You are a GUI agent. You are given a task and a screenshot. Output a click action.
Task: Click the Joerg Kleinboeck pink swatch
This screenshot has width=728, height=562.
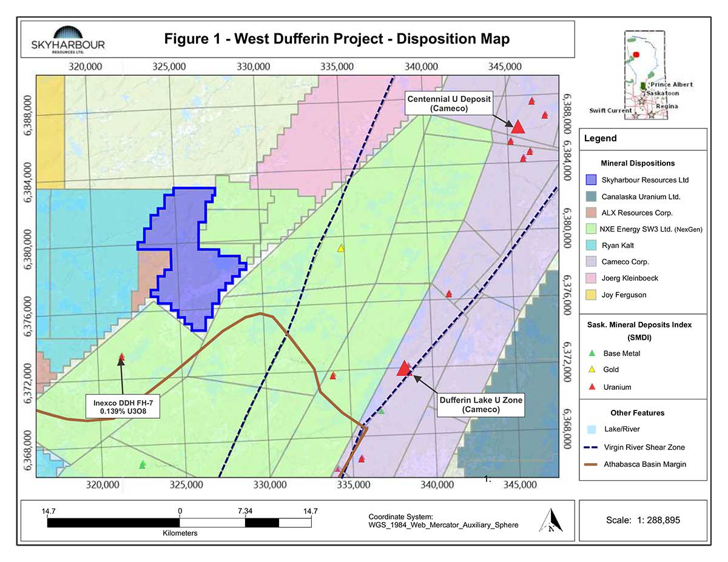click(591, 278)
